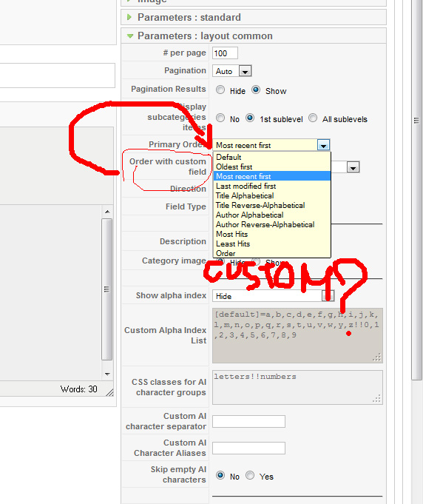Click the page vertical scrollbar thumb
The width and height of the screenshot is (423, 504).
(416, 189)
